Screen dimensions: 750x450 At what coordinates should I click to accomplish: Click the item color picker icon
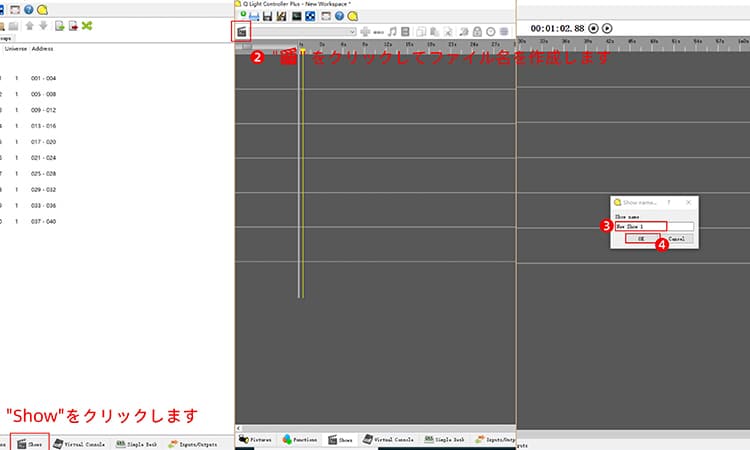pyautogui.click(x=463, y=32)
